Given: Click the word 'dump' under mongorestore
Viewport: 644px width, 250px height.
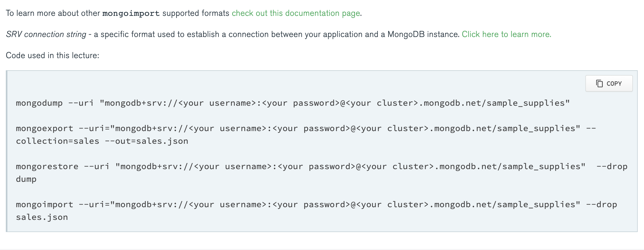Looking at the screenshot, I should pyautogui.click(x=26, y=179).
